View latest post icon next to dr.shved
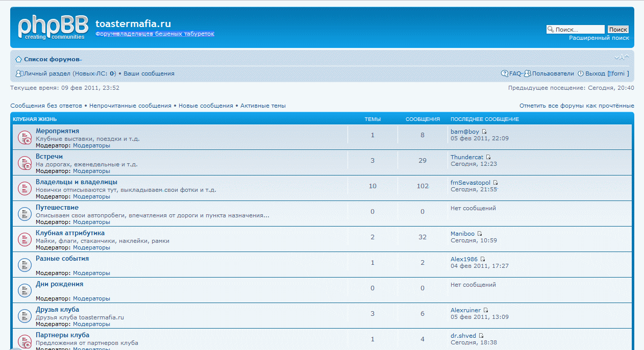Viewport: 644px width, 350px height. pos(481,336)
